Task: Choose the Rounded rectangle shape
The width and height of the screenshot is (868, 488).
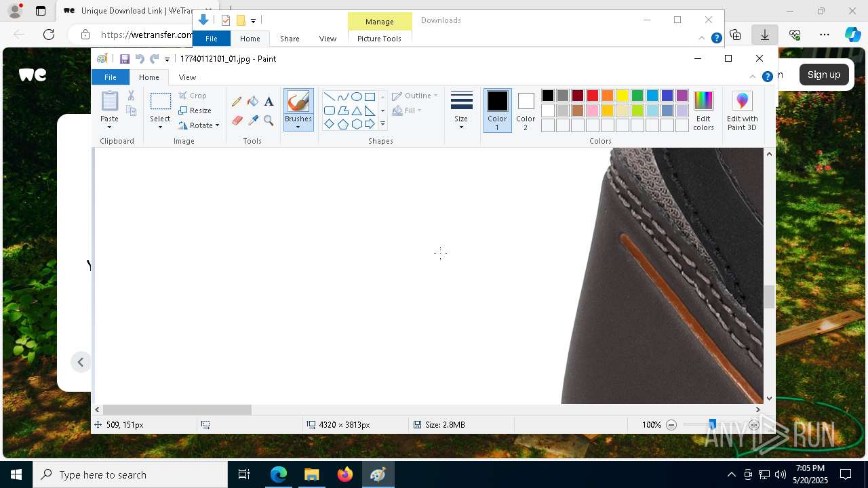Action: pos(329,110)
